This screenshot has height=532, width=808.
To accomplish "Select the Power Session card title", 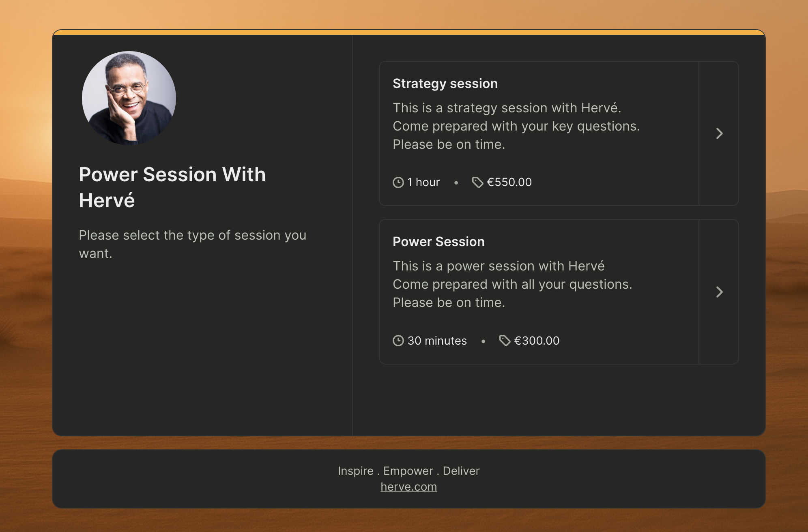I will tap(438, 242).
